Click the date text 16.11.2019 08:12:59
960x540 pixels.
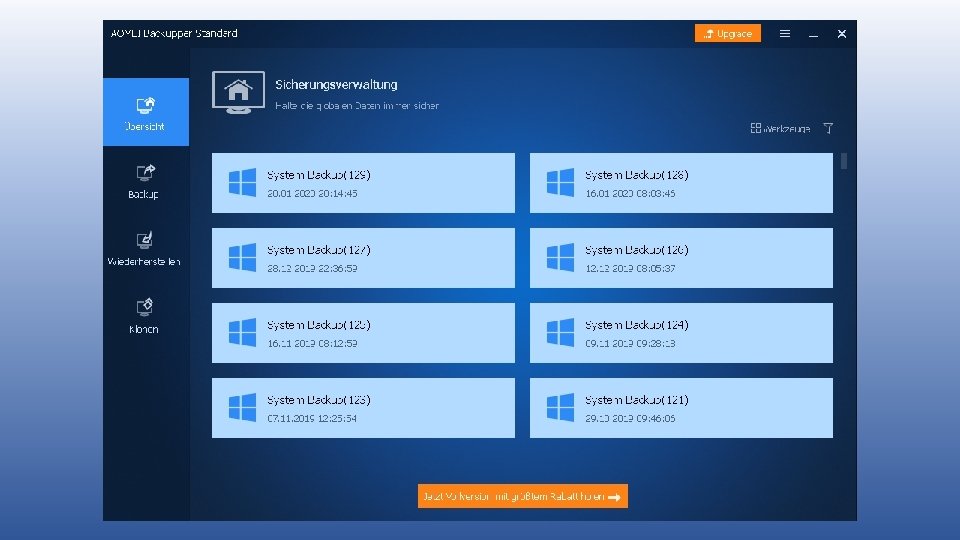click(312, 343)
